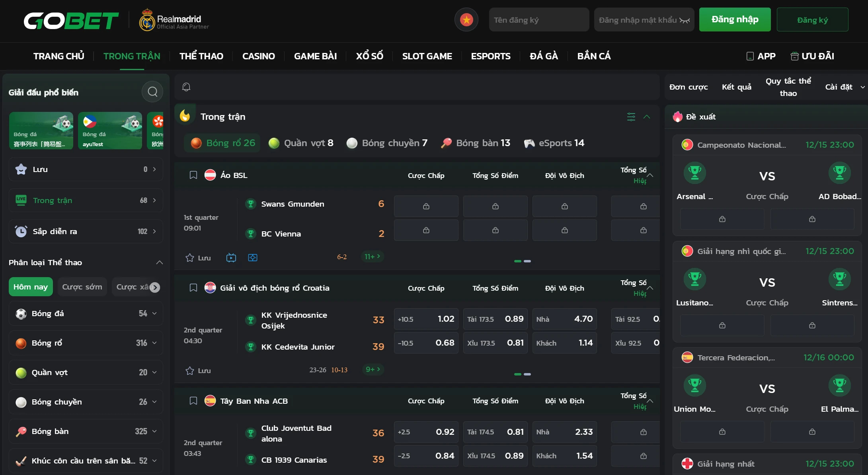Open the Lưu saved items row

point(86,169)
